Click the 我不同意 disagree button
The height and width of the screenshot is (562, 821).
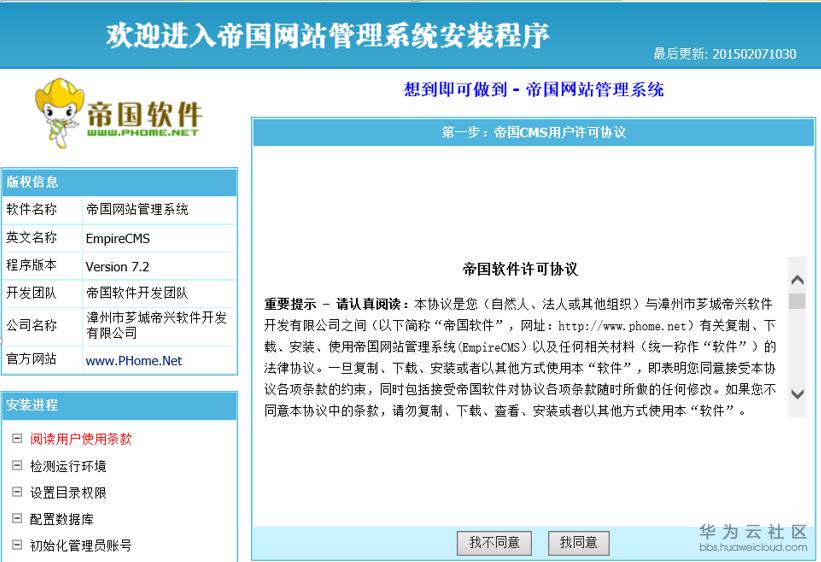[494, 543]
